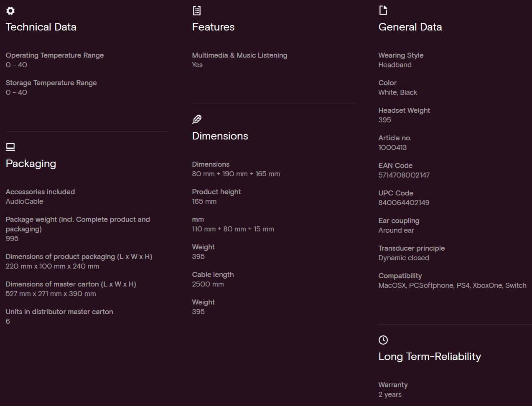Screen dimensions: 532x406
Task: Select the General Data heading
Action: click(410, 27)
